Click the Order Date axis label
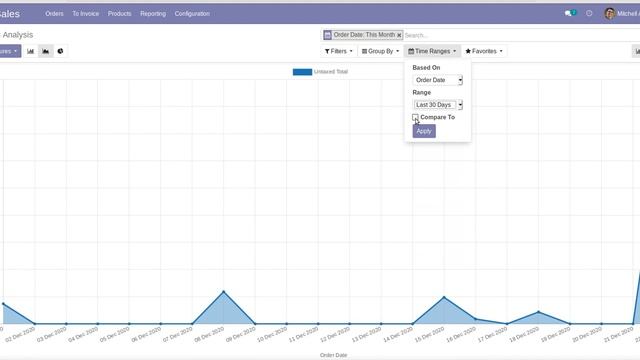Viewport: 640px width, 360px height. (333, 355)
